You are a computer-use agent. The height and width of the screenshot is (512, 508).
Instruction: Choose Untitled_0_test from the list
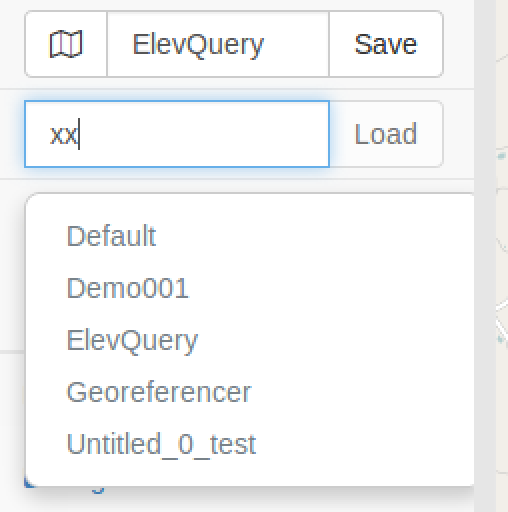tap(161, 445)
